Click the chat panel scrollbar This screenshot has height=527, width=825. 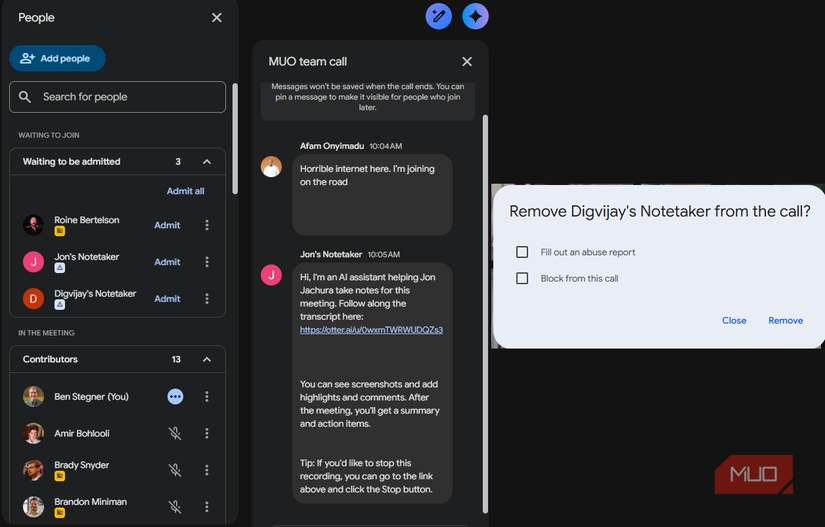(485, 313)
